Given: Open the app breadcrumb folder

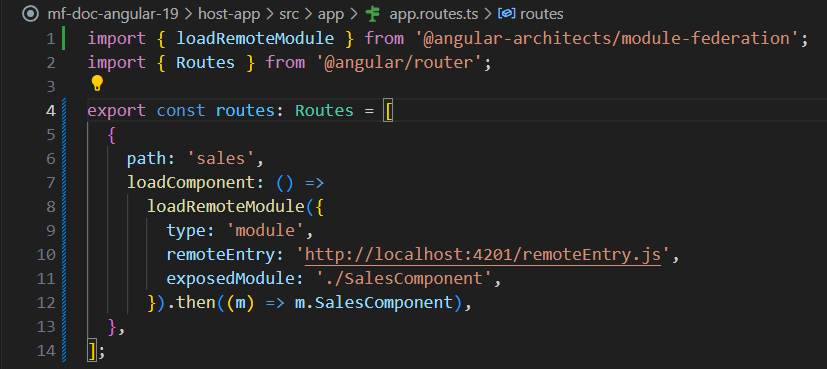Looking at the screenshot, I should [x=331, y=14].
